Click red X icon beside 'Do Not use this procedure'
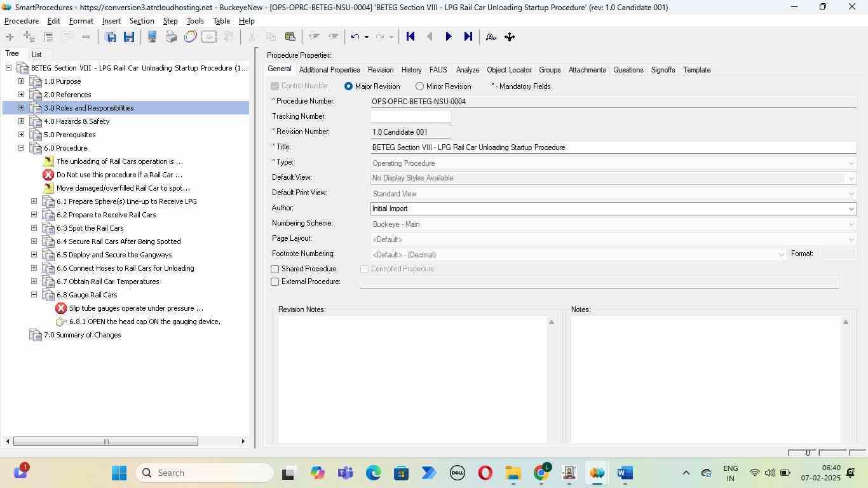868x488 pixels. pyautogui.click(x=48, y=175)
